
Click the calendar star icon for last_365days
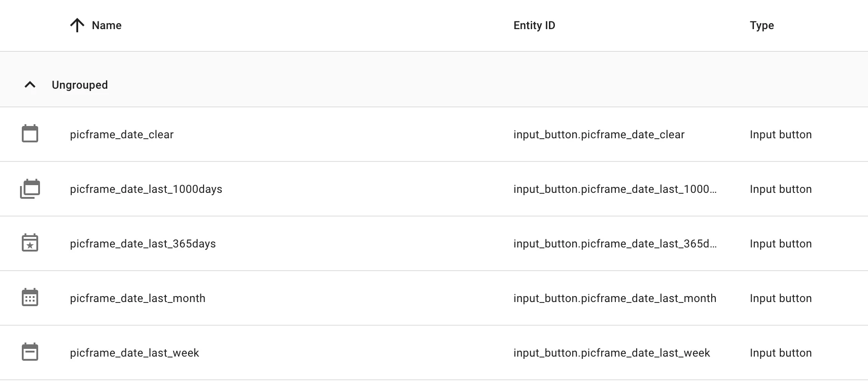point(30,243)
